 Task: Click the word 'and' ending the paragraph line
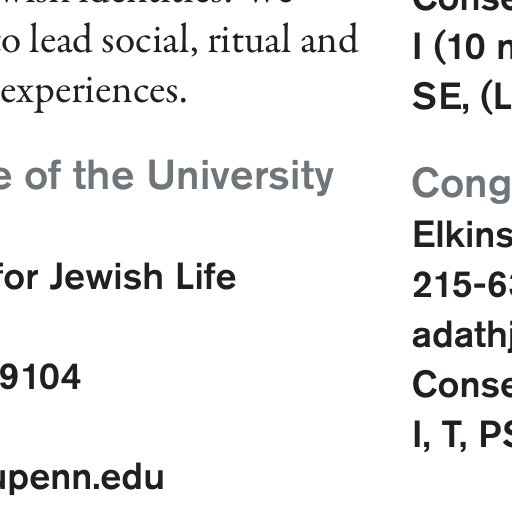[329, 38]
